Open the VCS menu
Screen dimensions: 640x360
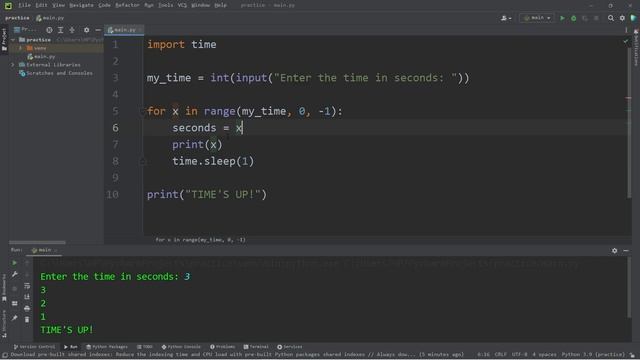pos(182,5)
